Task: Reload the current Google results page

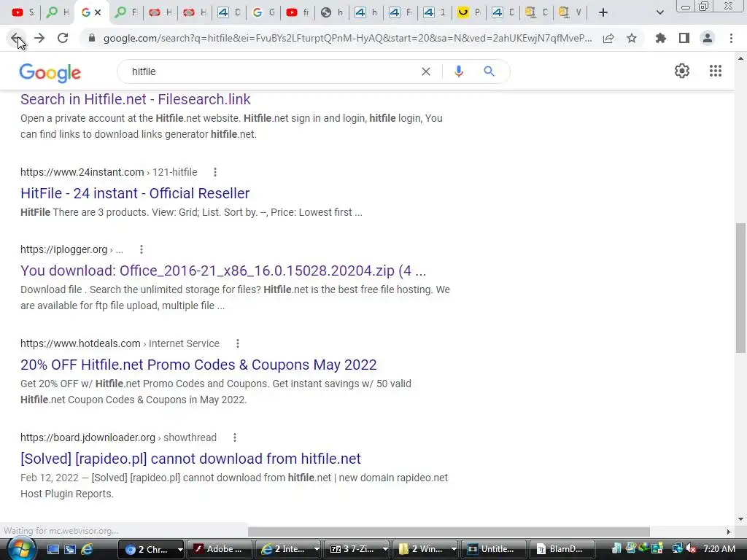Action: point(63,38)
